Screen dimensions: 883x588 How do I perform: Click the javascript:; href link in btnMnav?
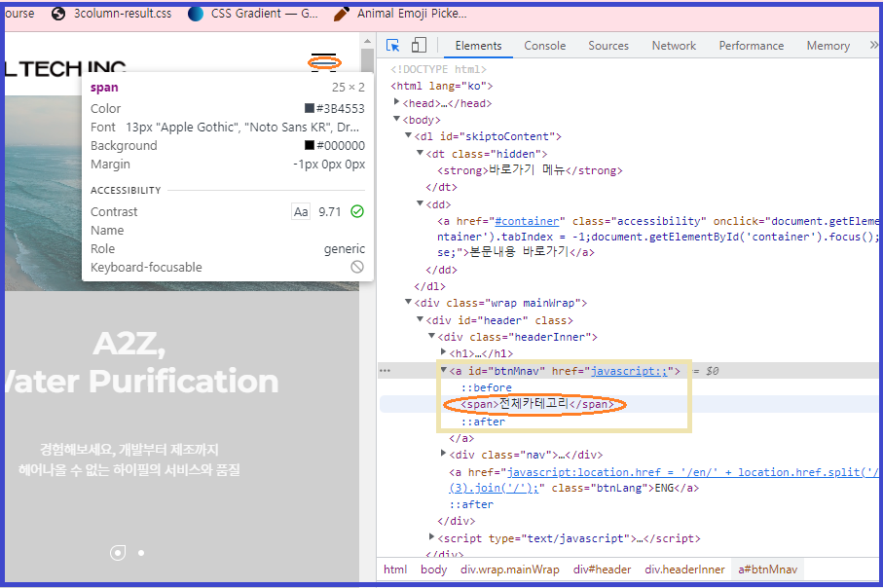coord(629,371)
